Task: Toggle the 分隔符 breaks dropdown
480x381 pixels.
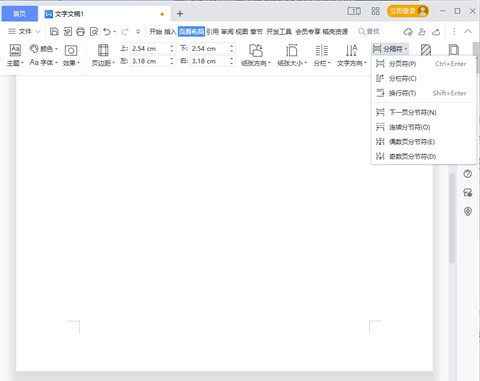Action: [390, 49]
